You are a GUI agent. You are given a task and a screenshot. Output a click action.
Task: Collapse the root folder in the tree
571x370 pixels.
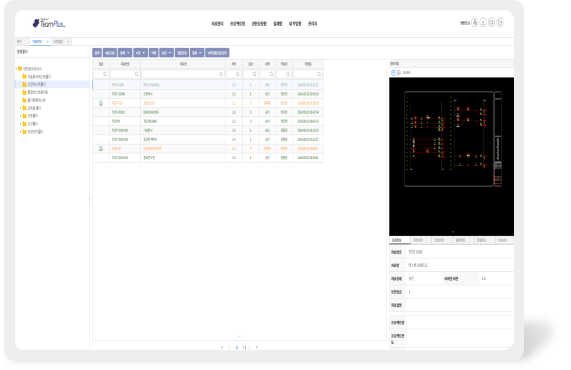point(16,68)
